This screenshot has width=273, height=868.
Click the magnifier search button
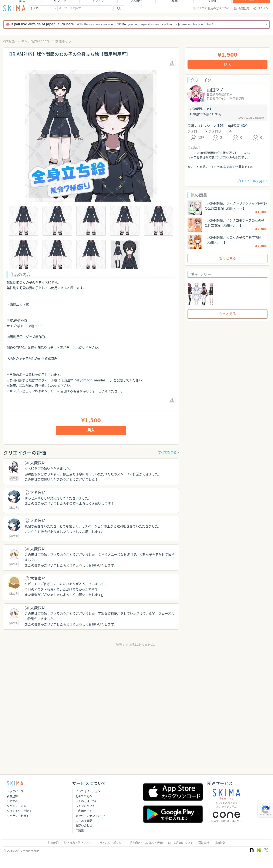point(119,9)
